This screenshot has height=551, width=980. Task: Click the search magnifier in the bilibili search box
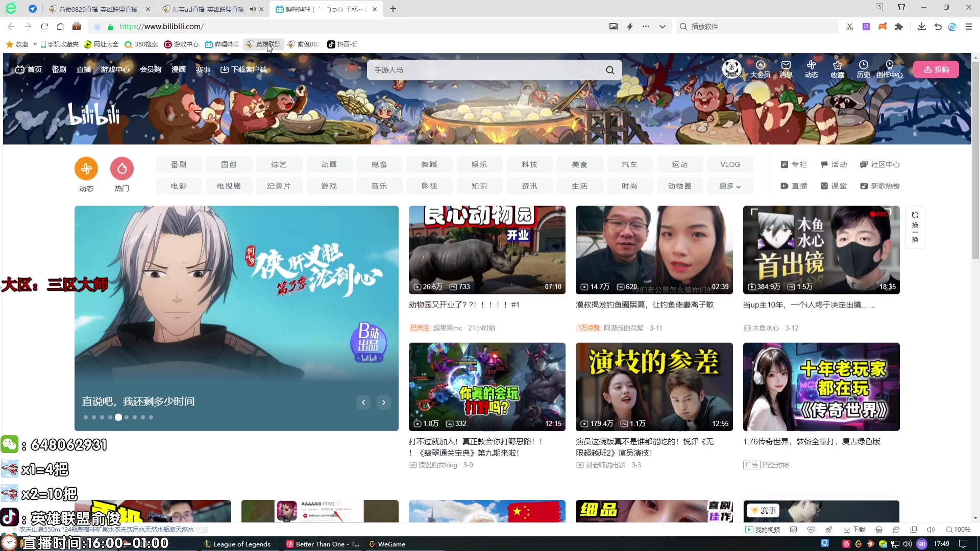point(610,70)
